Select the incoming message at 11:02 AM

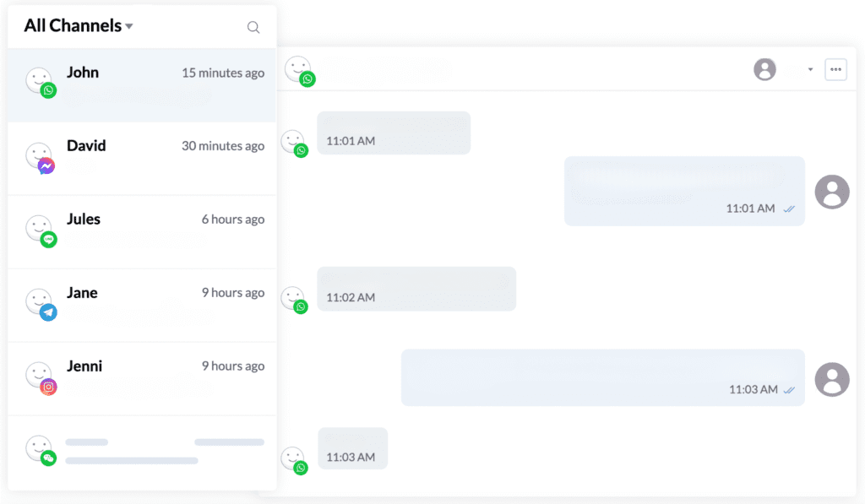coord(416,288)
